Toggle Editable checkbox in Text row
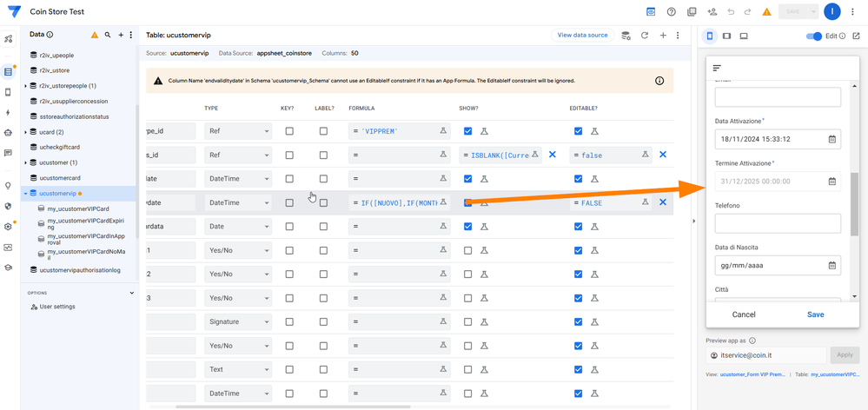 click(x=579, y=369)
